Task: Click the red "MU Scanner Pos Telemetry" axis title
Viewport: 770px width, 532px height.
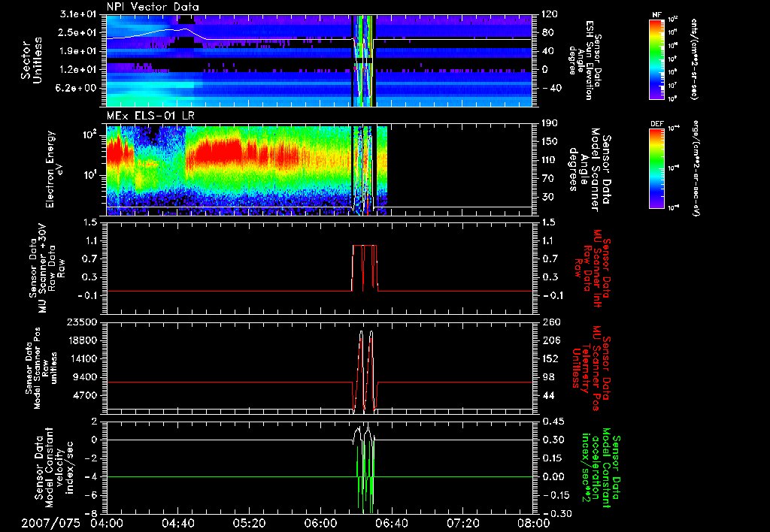Action: pyautogui.click(x=590, y=368)
